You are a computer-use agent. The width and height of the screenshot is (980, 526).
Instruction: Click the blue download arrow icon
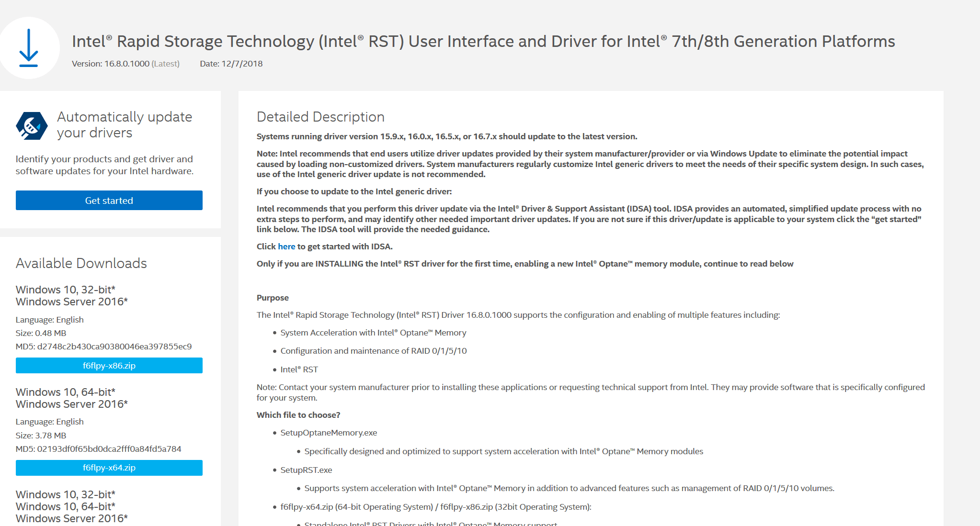[x=29, y=48]
